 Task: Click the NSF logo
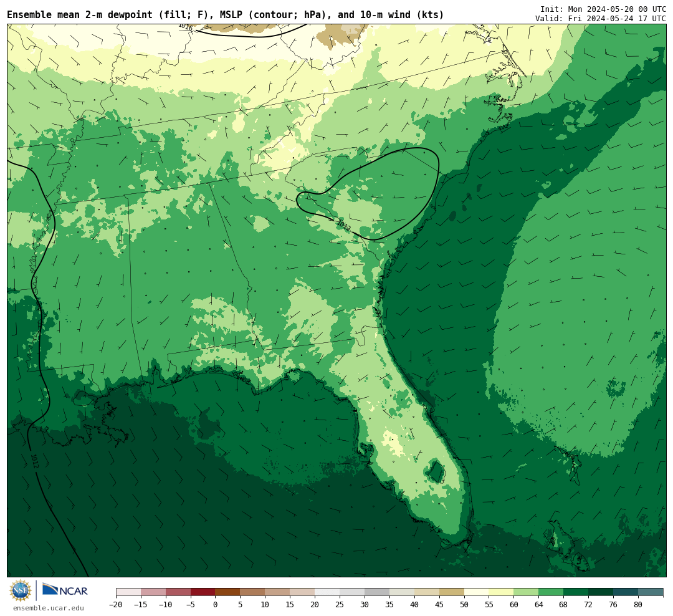(x=21, y=590)
